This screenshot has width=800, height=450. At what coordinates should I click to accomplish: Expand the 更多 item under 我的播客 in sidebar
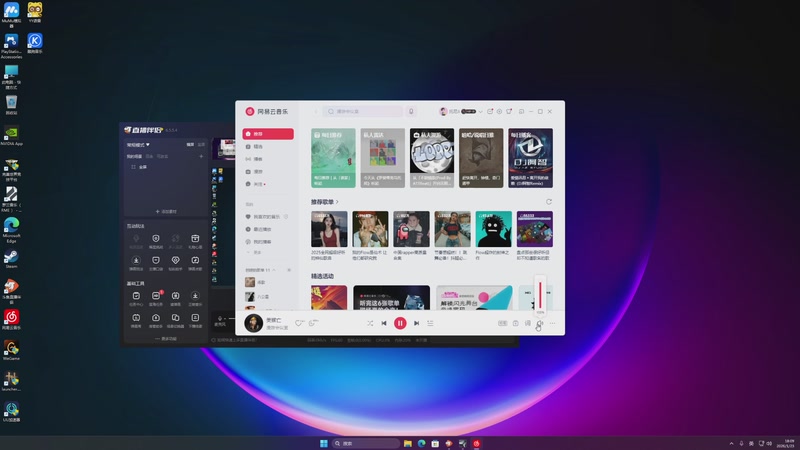(x=255, y=253)
